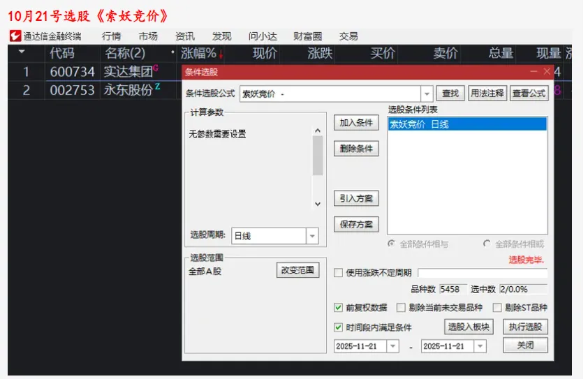
Task: Expand the 条件选股公式 dropdown
Action: coord(427,94)
